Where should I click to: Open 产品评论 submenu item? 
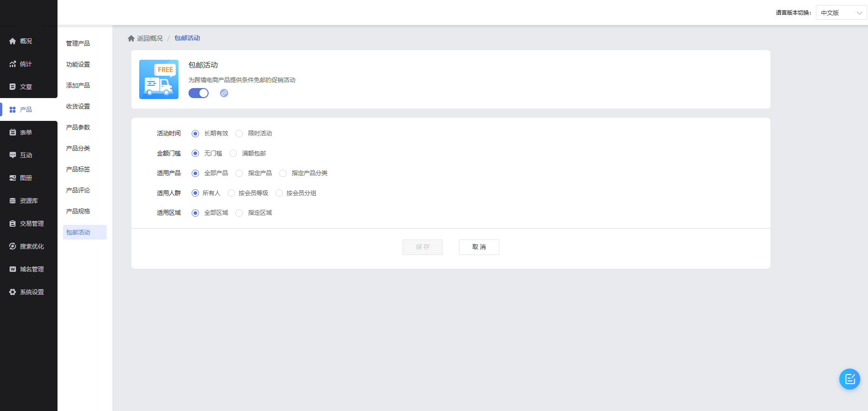(x=78, y=190)
